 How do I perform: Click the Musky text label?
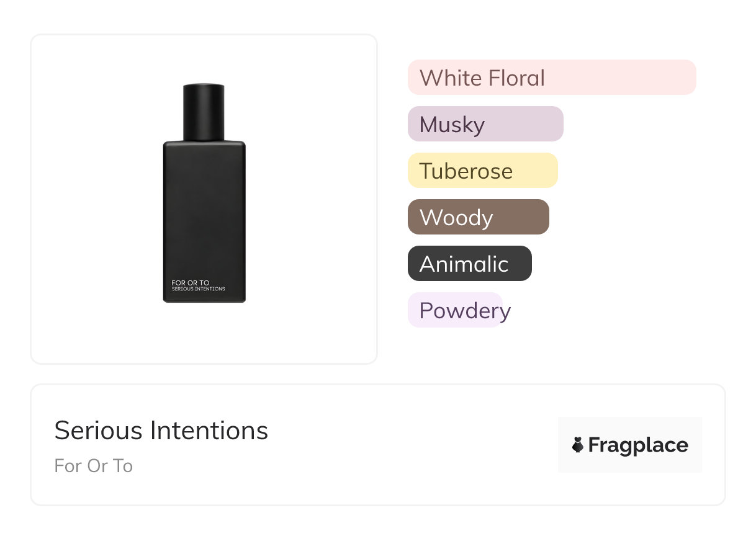[452, 125]
